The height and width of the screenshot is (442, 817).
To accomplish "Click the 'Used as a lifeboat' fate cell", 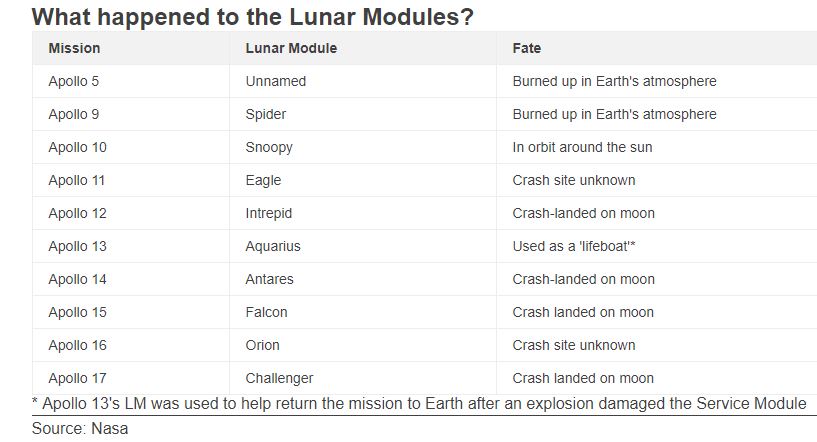I will coord(575,246).
